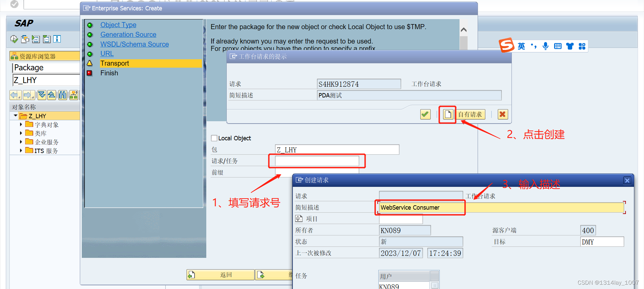Expand the 字典对象 folder
Viewport: 644px width, 289px height.
(x=21, y=124)
